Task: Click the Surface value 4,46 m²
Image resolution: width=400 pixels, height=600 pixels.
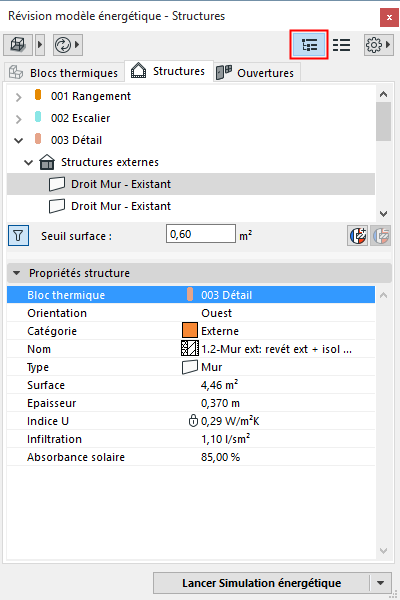Action: 219,385
